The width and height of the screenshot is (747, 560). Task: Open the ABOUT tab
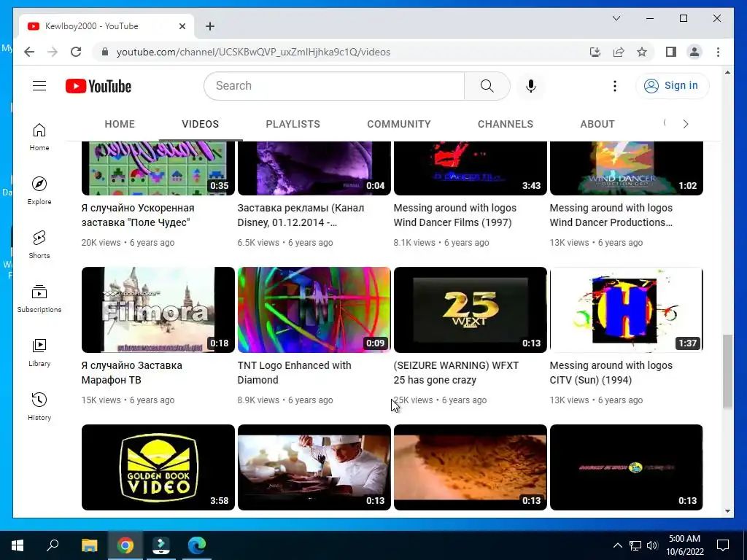pos(597,124)
